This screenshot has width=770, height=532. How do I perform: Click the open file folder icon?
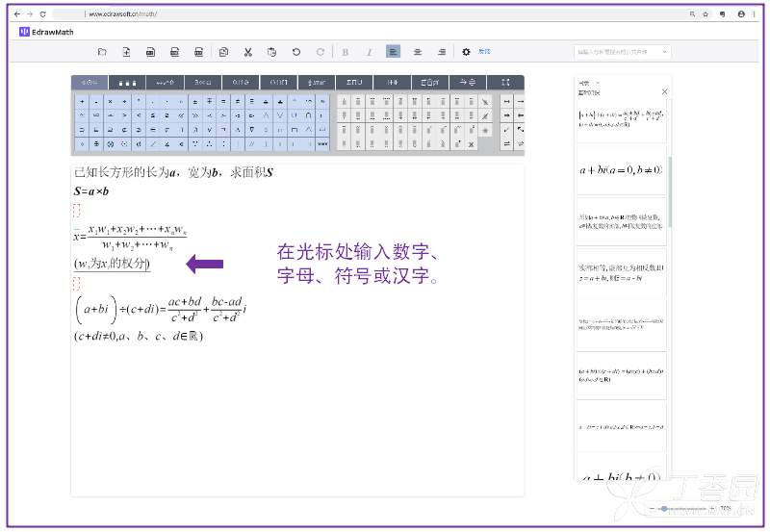[102, 52]
